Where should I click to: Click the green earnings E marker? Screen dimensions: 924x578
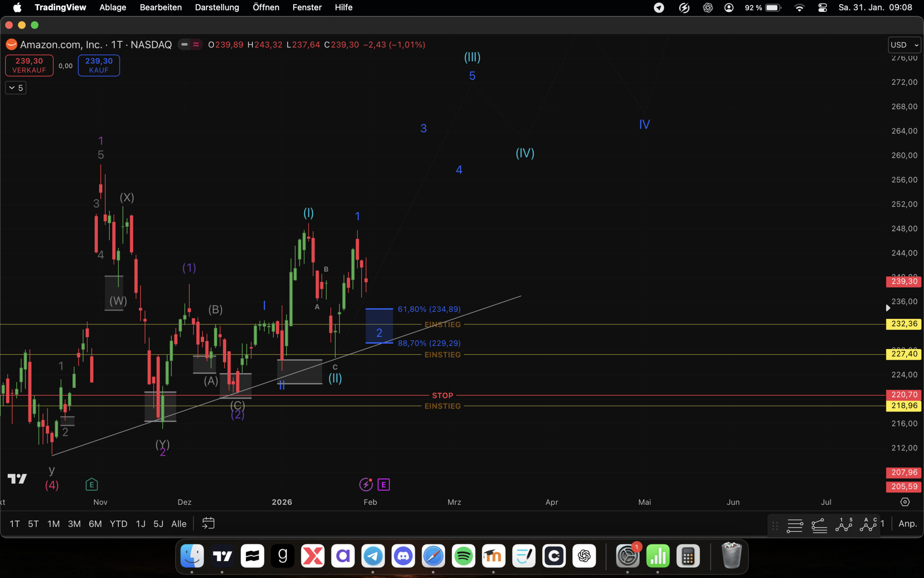[92, 485]
